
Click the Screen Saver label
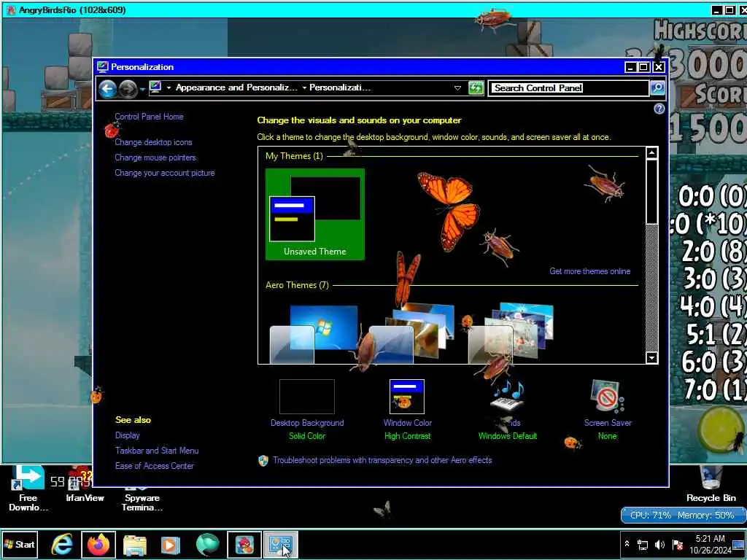point(608,423)
